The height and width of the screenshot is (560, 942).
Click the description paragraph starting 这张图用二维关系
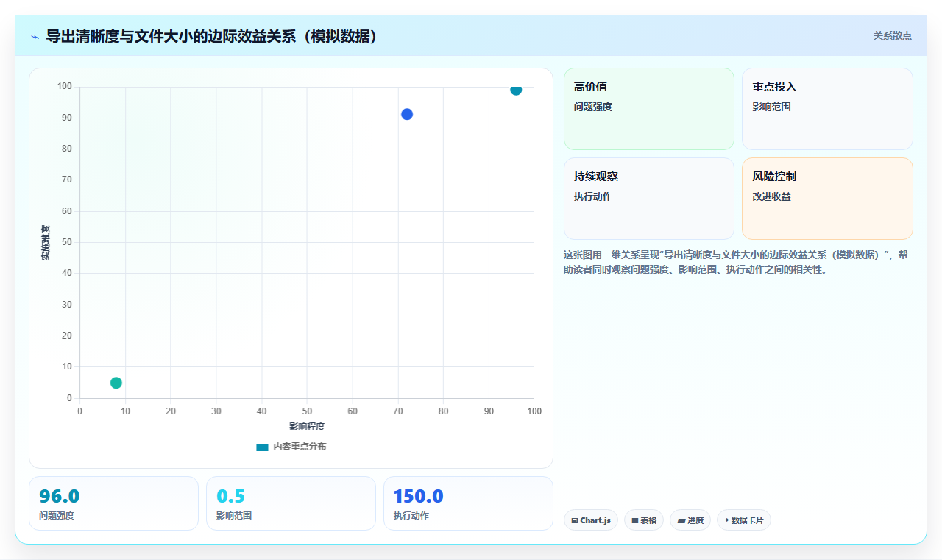736,262
